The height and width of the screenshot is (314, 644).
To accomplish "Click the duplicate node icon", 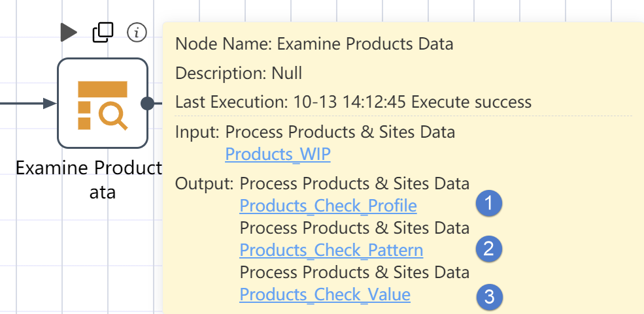I will [x=103, y=33].
